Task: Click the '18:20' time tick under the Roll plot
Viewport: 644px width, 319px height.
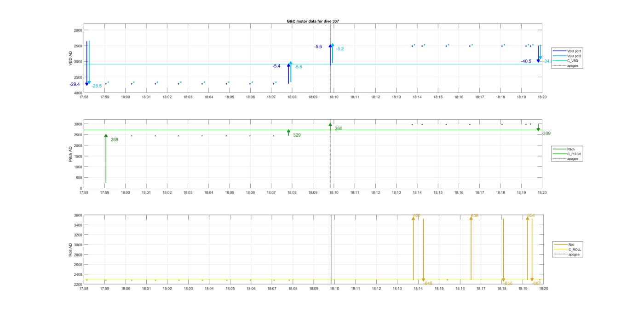Action: tap(543, 289)
